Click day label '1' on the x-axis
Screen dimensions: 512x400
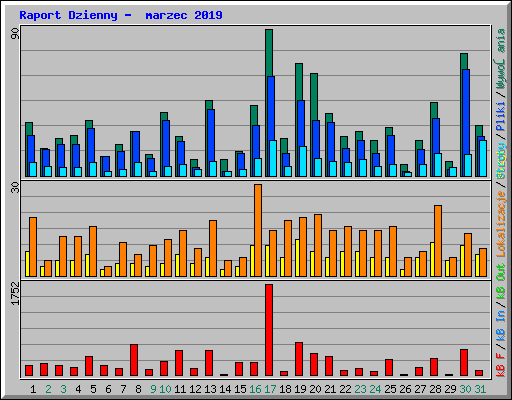[33, 389]
